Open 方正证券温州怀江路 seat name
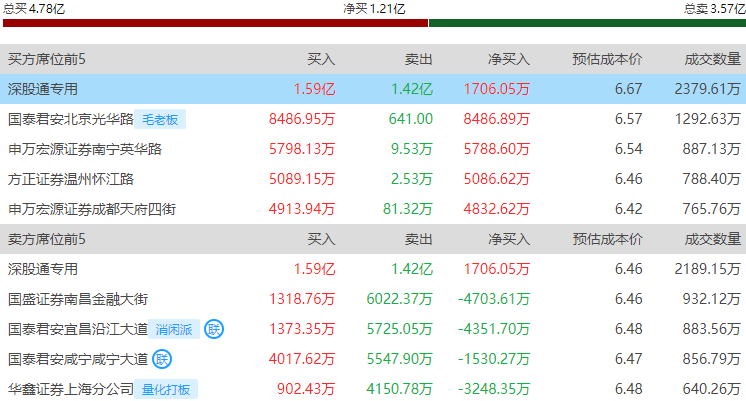746x401 pixels. (x=70, y=179)
